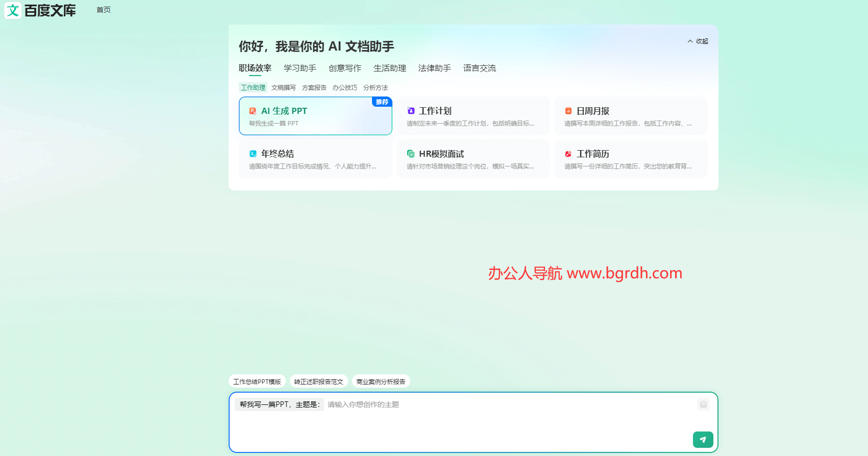Click the 工作简历 card title
The height and width of the screenshot is (456, 868).
pyautogui.click(x=593, y=154)
